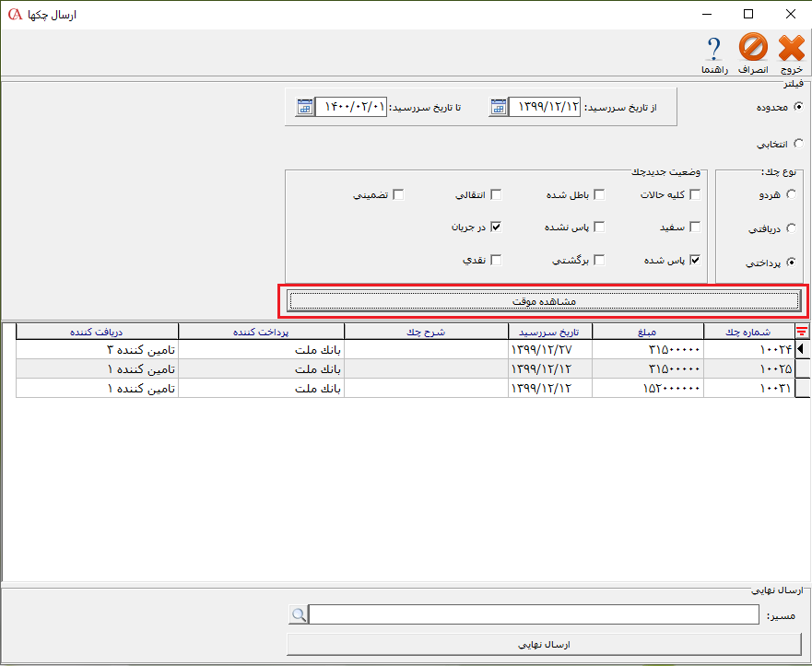Enable the کلیه حالات checkbox
This screenshot has width=812, height=666.
(x=695, y=194)
